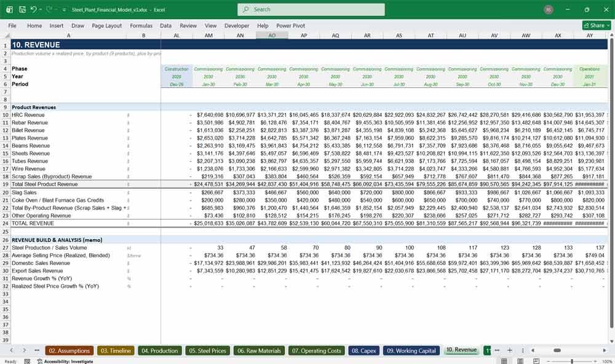Click the magnifier icon in the Search box
Image resolution: width=615 pixels, height=364 pixels.
pos(246,9)
